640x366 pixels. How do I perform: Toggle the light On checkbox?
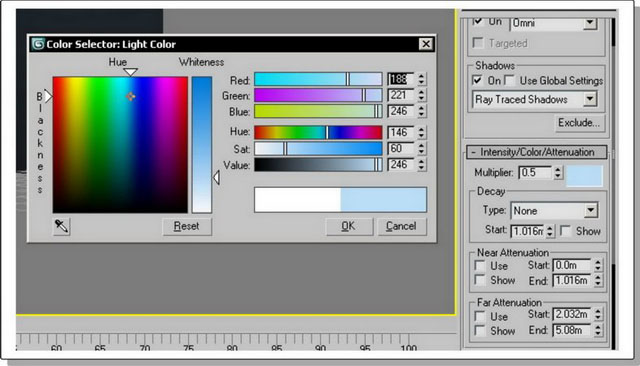478,21
